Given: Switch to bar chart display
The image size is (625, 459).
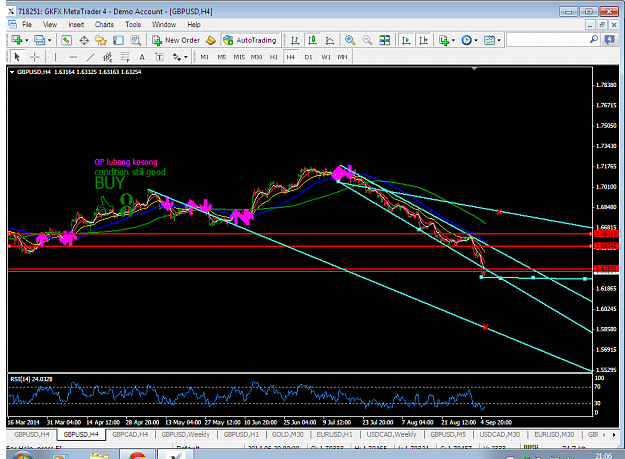Looking at the screenshot, I should (295, 40).
